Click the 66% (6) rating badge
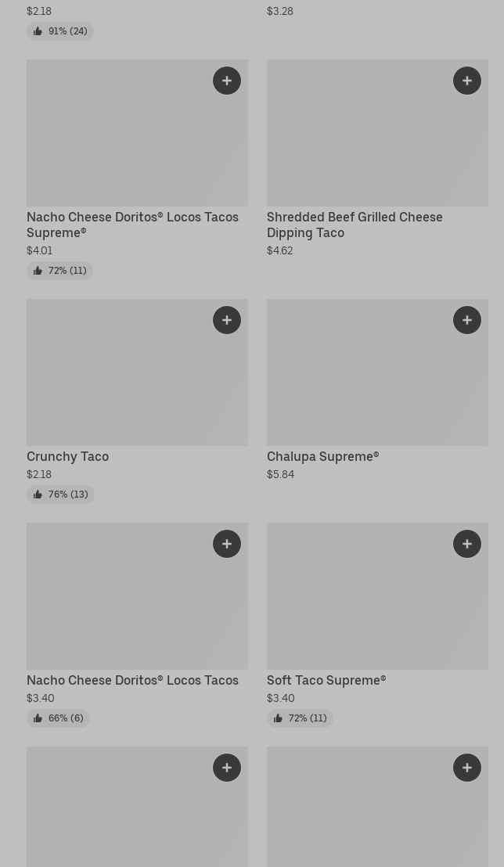 click(58, 718)
